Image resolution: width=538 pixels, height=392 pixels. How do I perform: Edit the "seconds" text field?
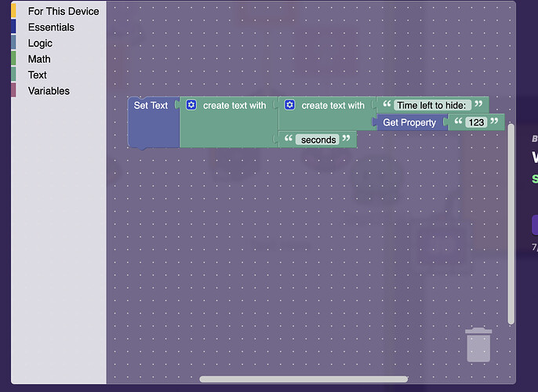tap(317, 140)
